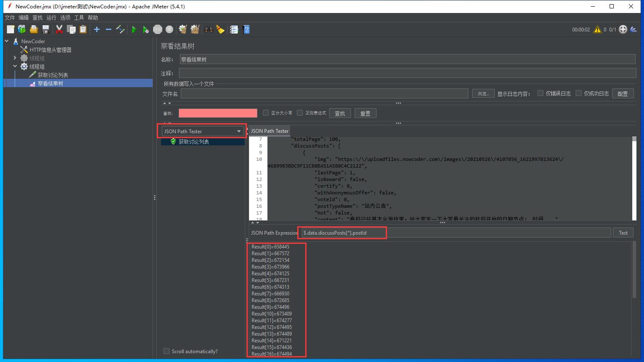Click the Result[10]=673409 line
This screenshot has width=644, height=362.
tap(272, 314)
